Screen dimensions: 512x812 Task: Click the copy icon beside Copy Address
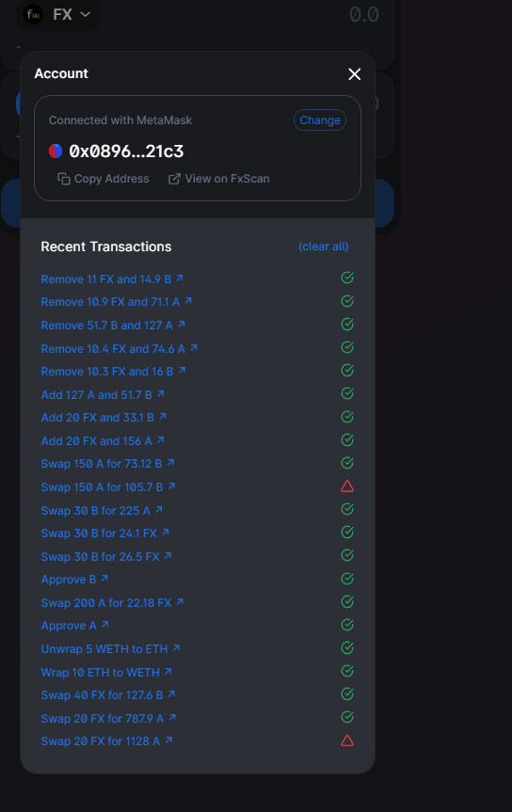tap(64, 179)
